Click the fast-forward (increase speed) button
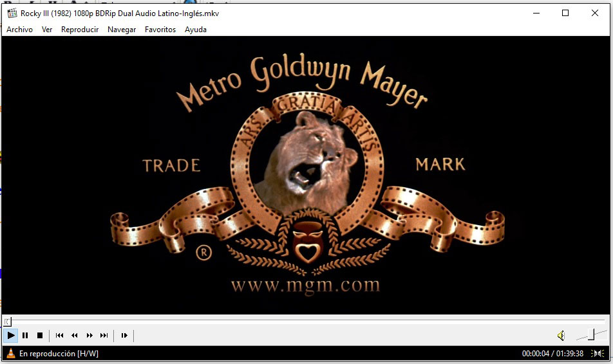 (90, 335)
